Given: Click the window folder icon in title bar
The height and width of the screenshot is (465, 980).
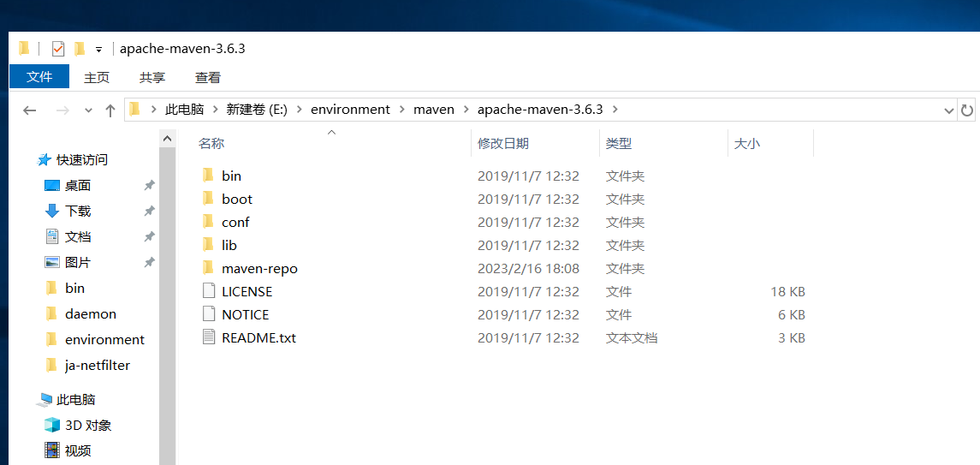Looking at the screenshot, I should pyautogui.click(x=24, y=48).
